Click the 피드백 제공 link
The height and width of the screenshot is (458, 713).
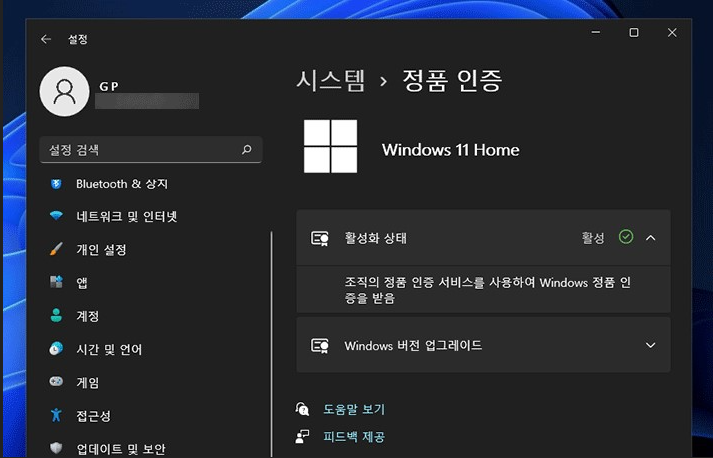(x=354, y=437)
